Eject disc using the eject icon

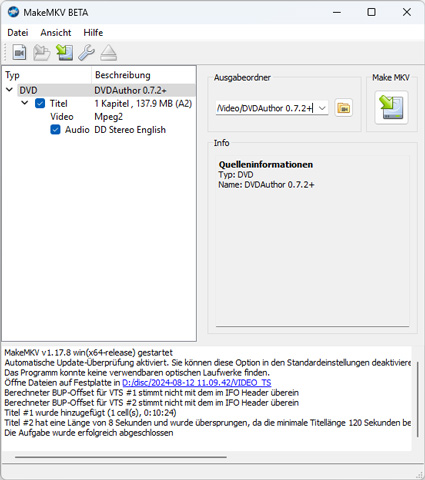click(109, 52)
